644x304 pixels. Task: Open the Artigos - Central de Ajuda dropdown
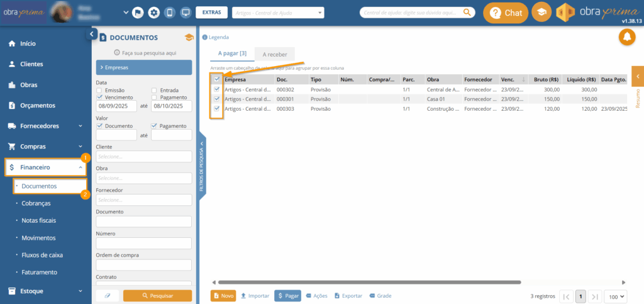(277, 13)
